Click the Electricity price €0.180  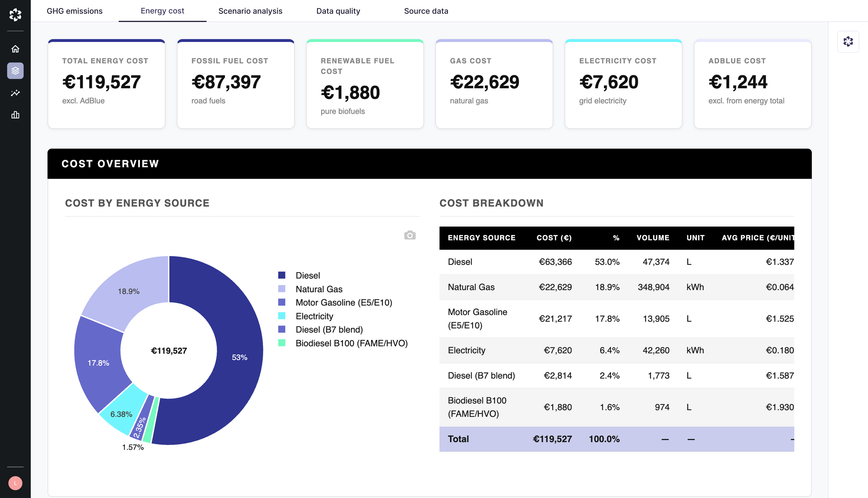click(779, 350)
